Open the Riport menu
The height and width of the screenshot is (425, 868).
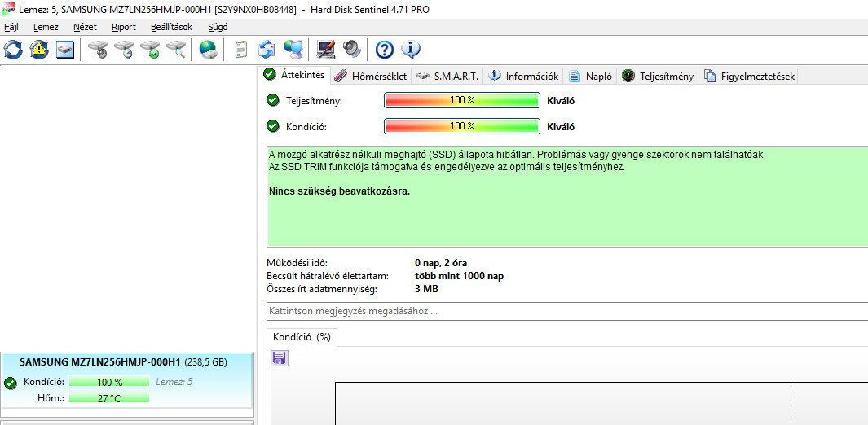123,27
